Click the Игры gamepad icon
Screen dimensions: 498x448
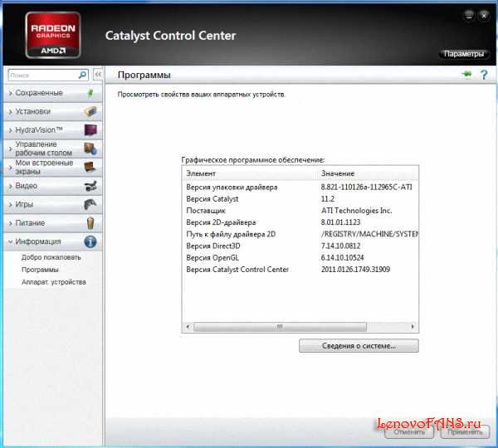pos(90,204)
